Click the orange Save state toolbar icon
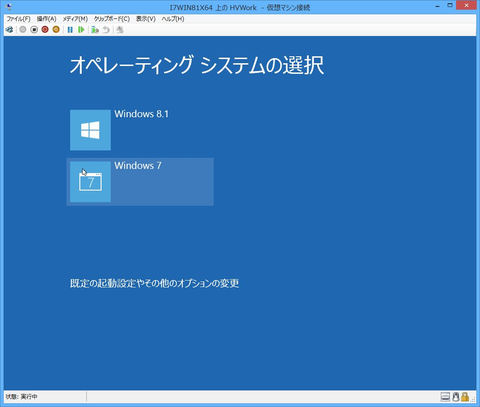The height and width of the screenshot is (407, 480). point(56,30)
